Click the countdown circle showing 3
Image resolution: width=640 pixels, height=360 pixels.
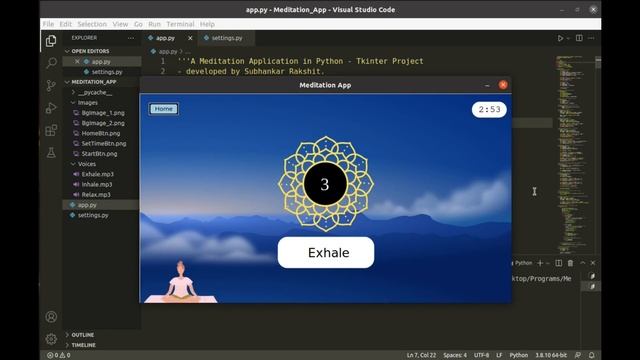click(325, 184)
